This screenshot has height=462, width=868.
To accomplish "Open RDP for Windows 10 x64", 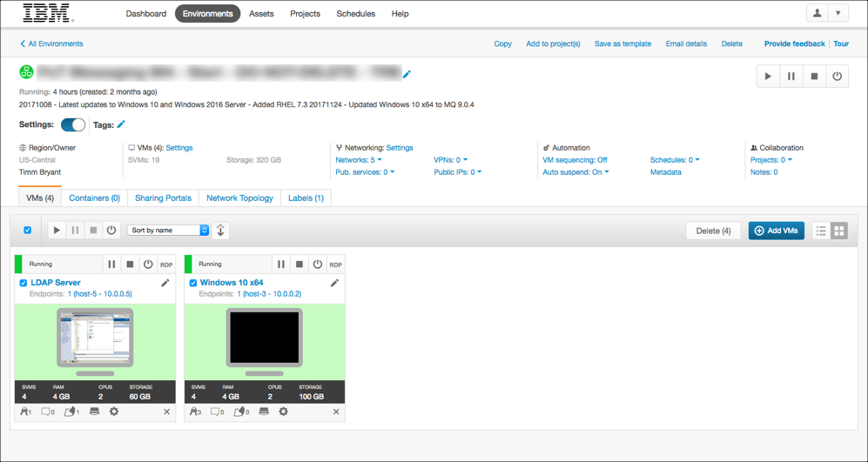I will (x=336, y=264).
